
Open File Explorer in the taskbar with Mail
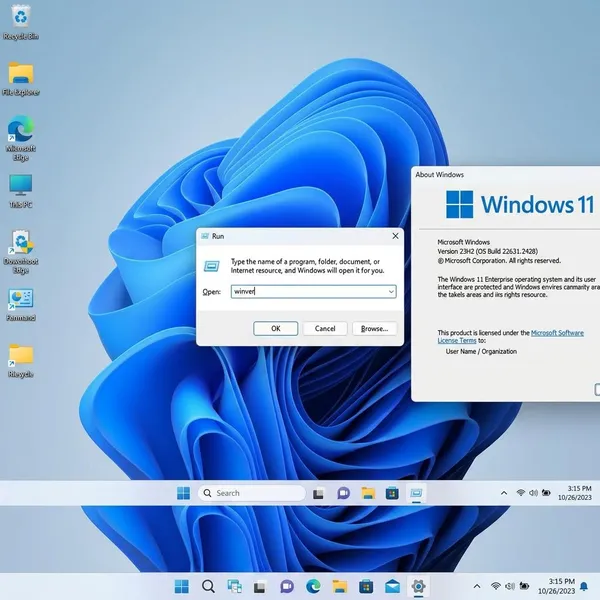point(339,586)
